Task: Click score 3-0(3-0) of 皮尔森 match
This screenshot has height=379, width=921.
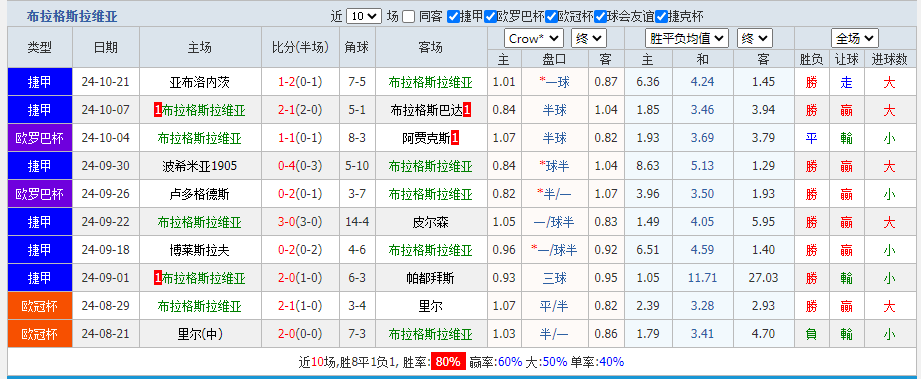Action: pos(300,223)
